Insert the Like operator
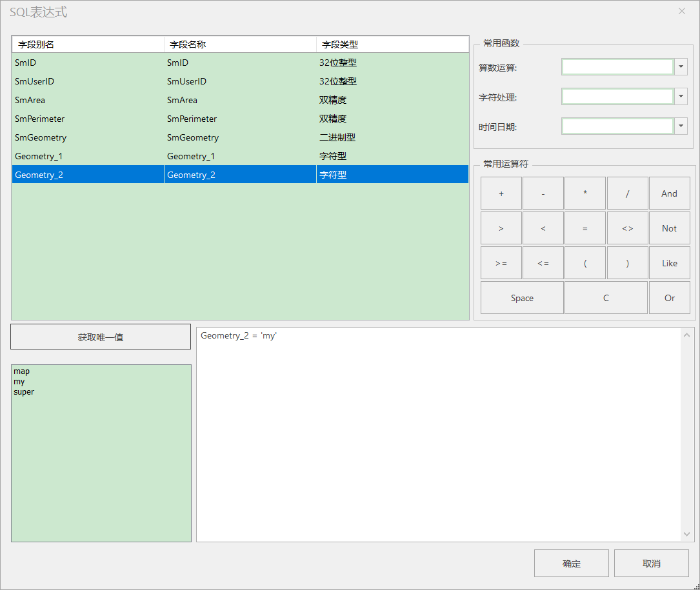Screen dimensions: 700x590 click(669, 263)
